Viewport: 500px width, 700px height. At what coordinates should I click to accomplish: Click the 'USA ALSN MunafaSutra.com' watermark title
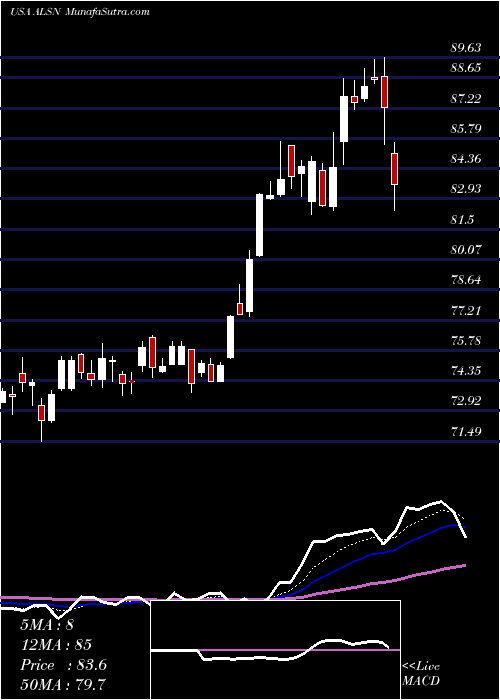coord(79,12)
